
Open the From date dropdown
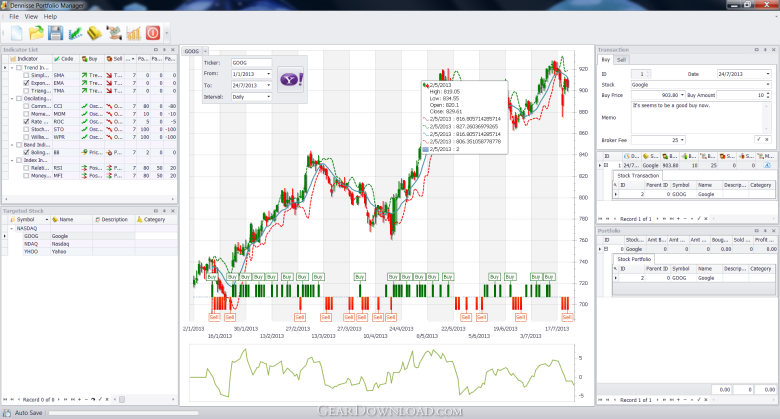point(269,74)
